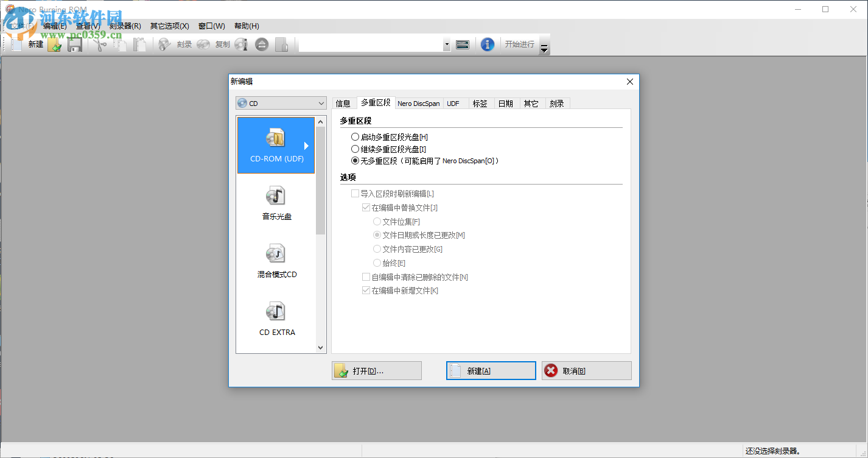Select the 音乐光盘 audio CD type

click(x=276, y=203)
